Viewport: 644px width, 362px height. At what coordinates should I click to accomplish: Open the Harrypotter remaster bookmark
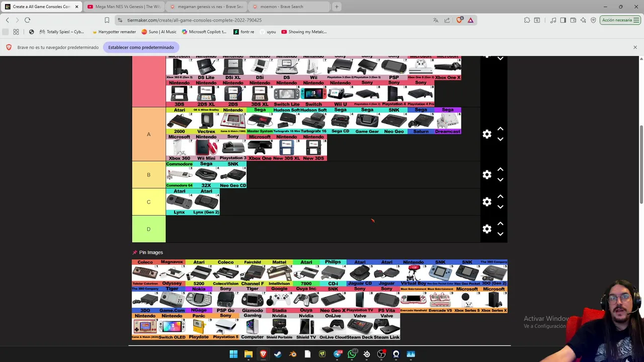(x=114, y=32)
